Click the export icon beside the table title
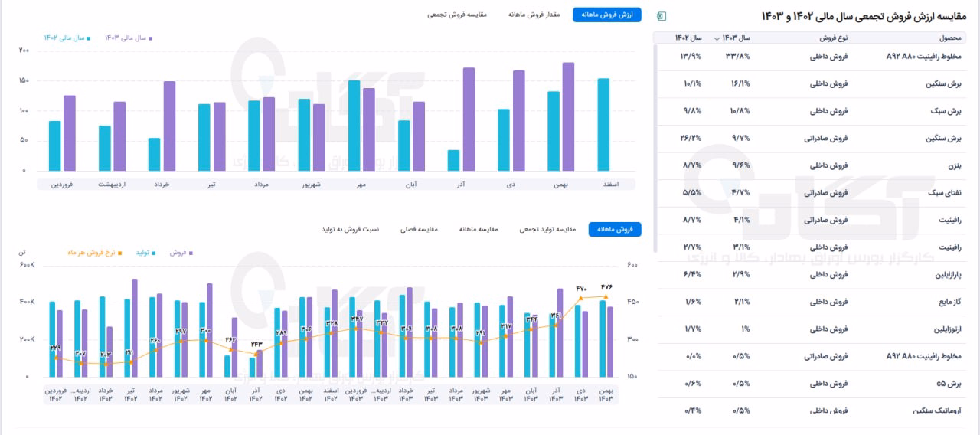The width and height of the screenshot is (980, 435). tap(662, 16)
